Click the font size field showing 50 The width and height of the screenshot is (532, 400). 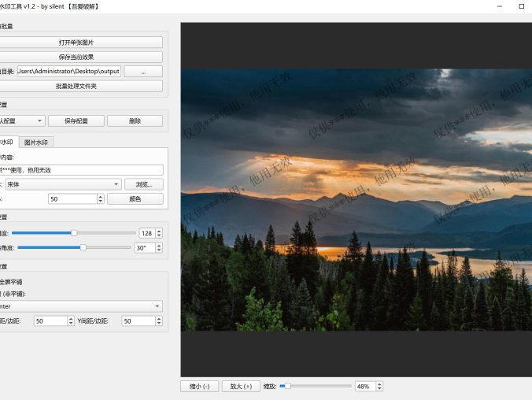coord(73,199)
